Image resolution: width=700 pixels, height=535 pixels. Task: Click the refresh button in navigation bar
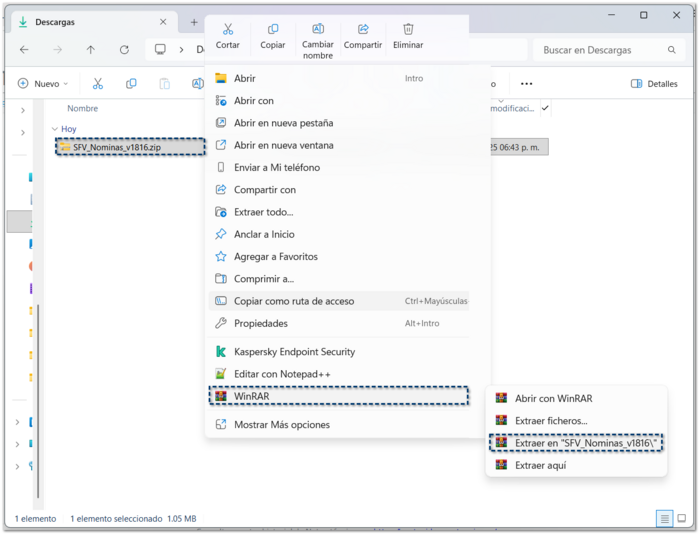tap(124, 50)
